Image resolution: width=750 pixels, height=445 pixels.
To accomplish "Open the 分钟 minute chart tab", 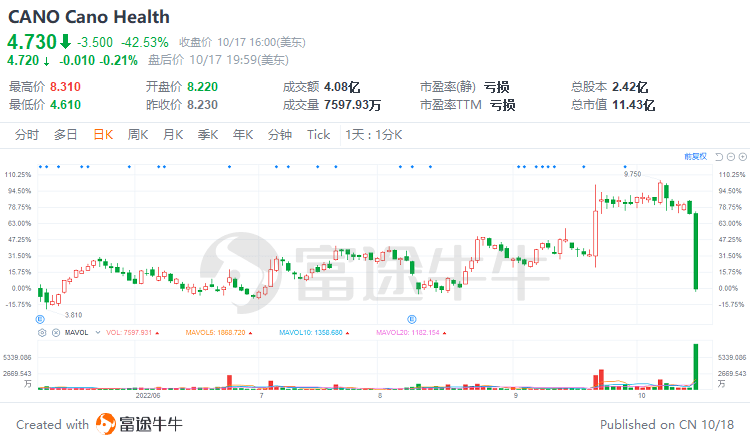I will 280,135.
